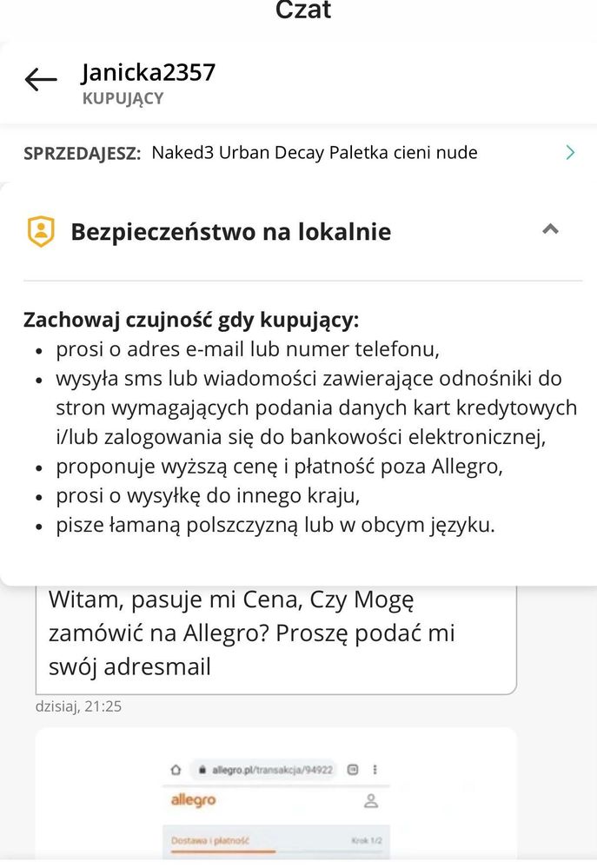Select the Dostawa i płatność step tab

pyautogui.click(x=210, y=840)
